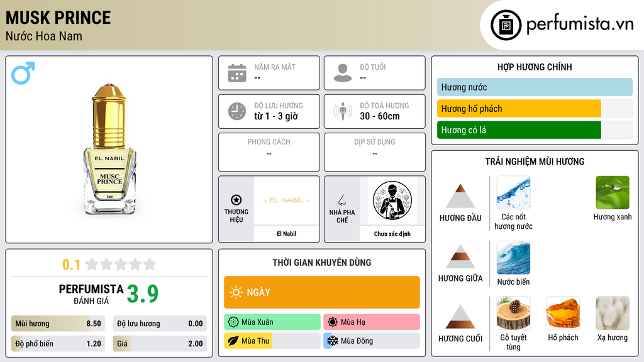Screen dimensions: 644x362
Task: Click the person icon for Độ tuổi
Action: [343, 73]
